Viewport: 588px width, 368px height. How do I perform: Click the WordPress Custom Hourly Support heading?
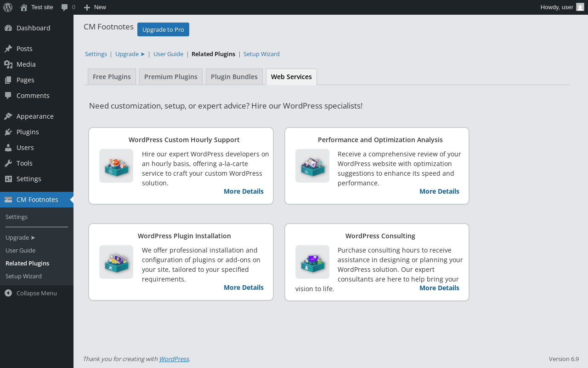[184, 140]
